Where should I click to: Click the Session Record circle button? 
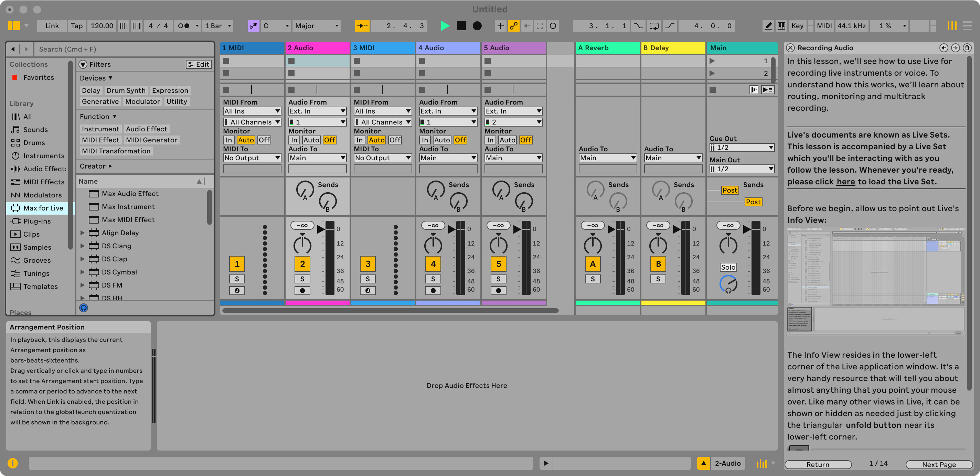[553, 26]
